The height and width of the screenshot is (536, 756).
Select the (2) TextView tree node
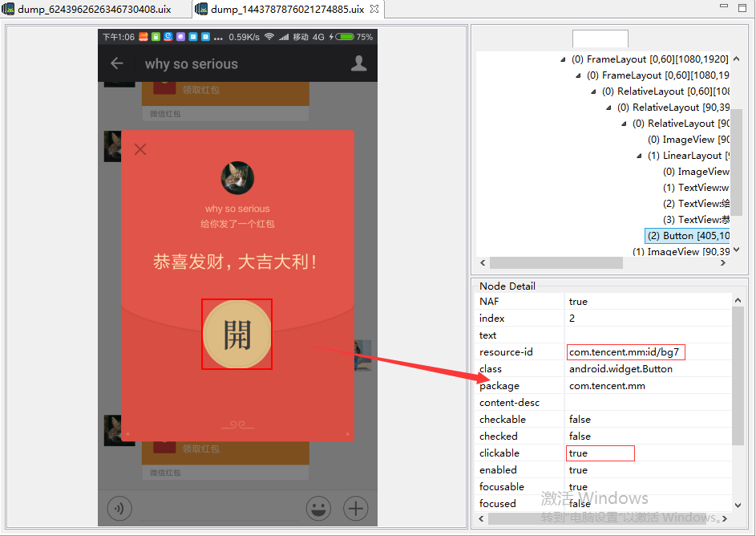696,204
